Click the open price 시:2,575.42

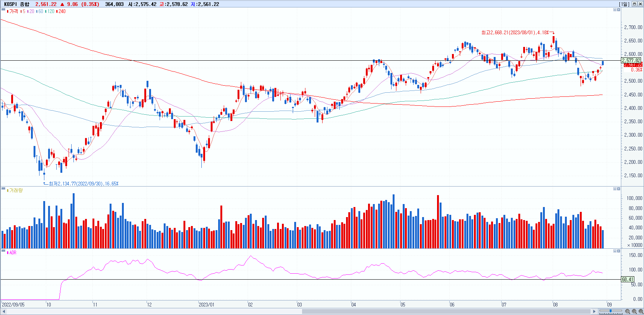coord(142,4)
